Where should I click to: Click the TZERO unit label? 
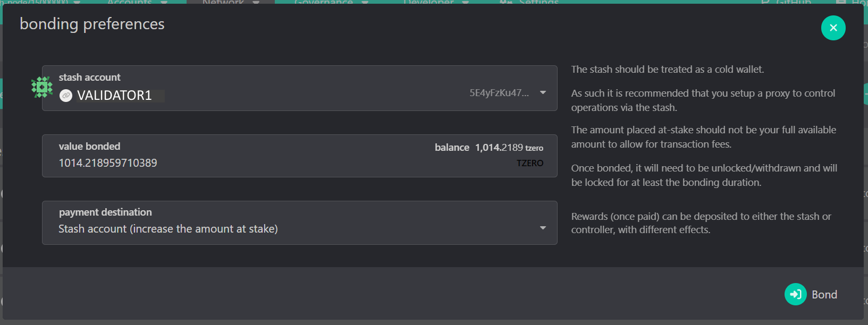click(529, 163)
